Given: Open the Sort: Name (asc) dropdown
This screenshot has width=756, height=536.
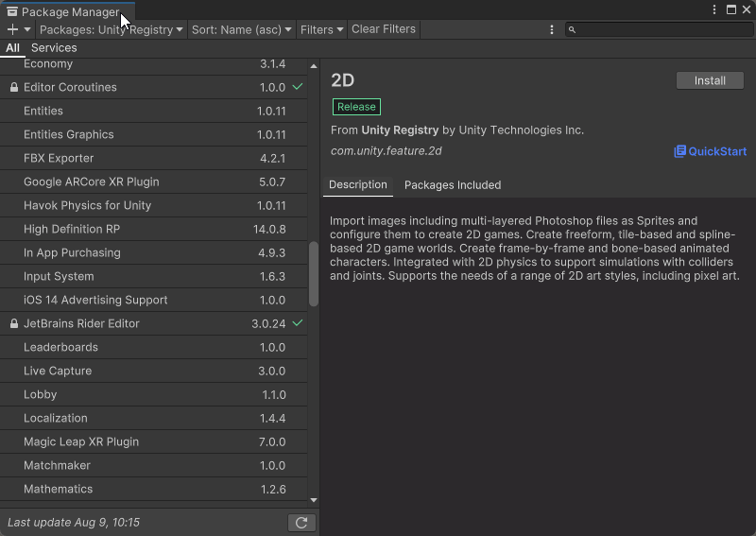Looking at the screenshot, I should [242, 29].
